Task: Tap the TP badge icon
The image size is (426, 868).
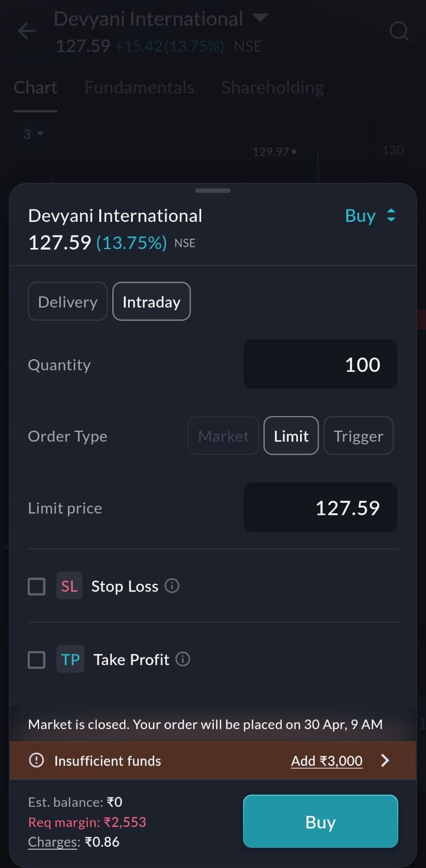Action: pos(71,659)
